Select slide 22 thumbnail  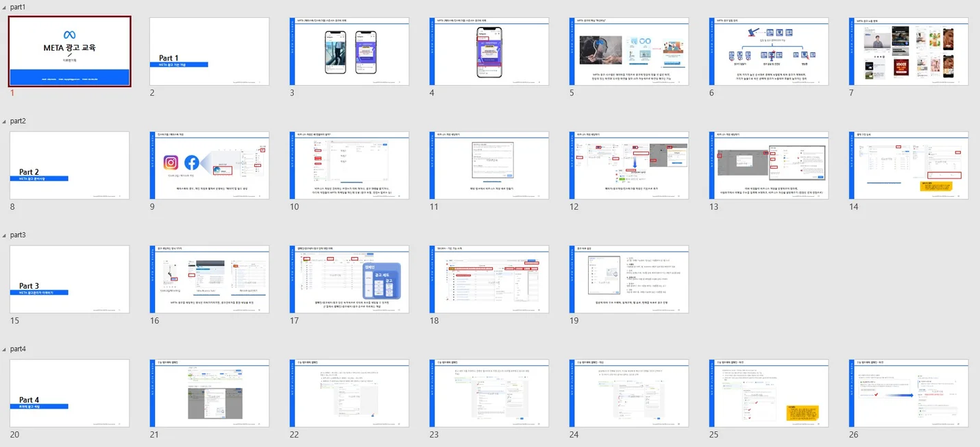pos(349,394)
